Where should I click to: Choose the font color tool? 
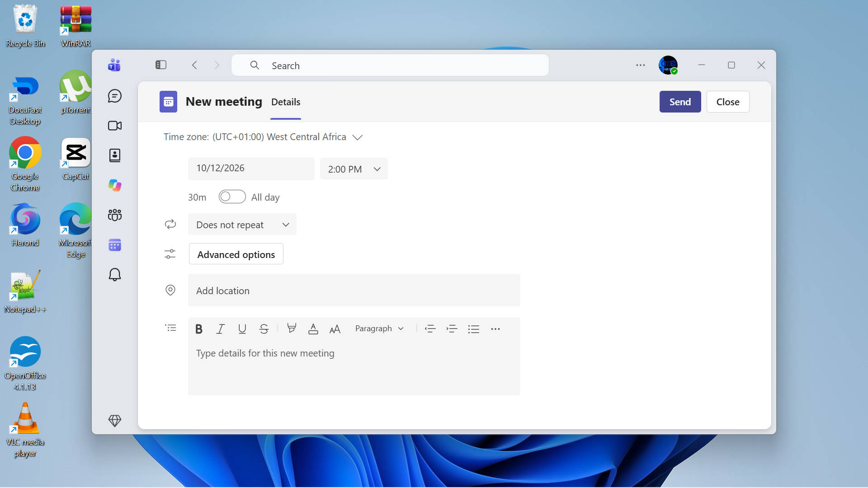[x=313, y=329]
